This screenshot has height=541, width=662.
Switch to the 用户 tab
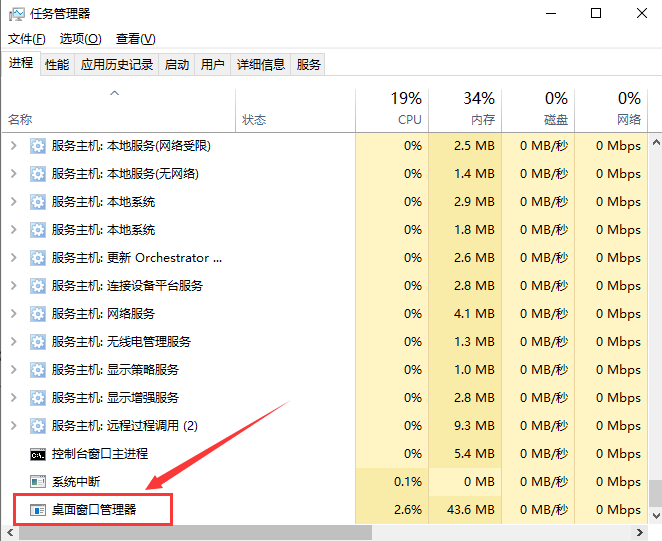pos(212,65)
